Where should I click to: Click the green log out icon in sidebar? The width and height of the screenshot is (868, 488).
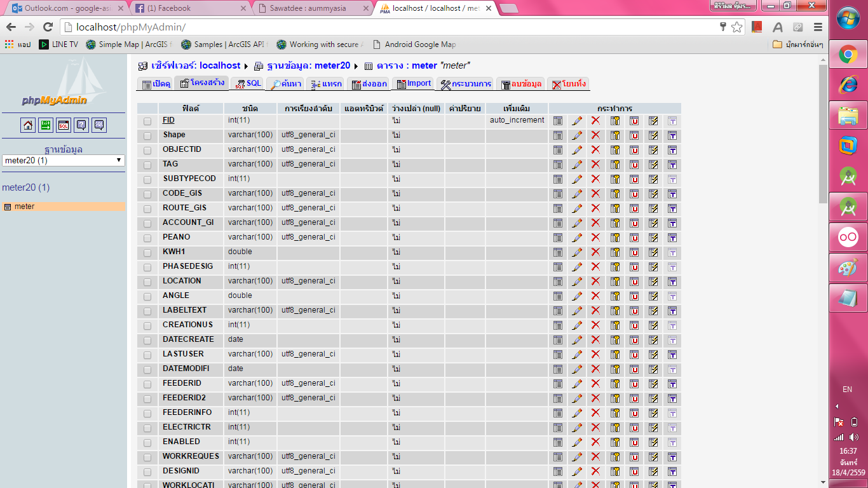(x=46, y=125)
